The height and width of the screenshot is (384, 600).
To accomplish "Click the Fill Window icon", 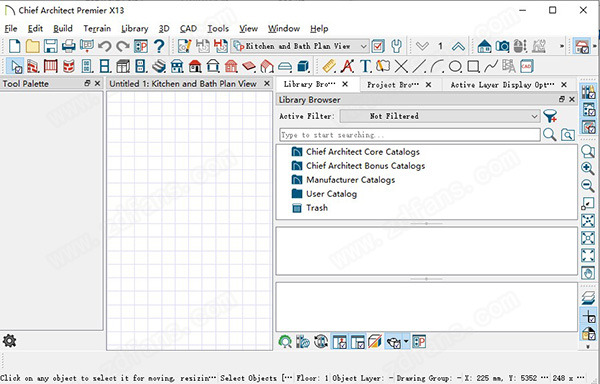I will (588, 255).
